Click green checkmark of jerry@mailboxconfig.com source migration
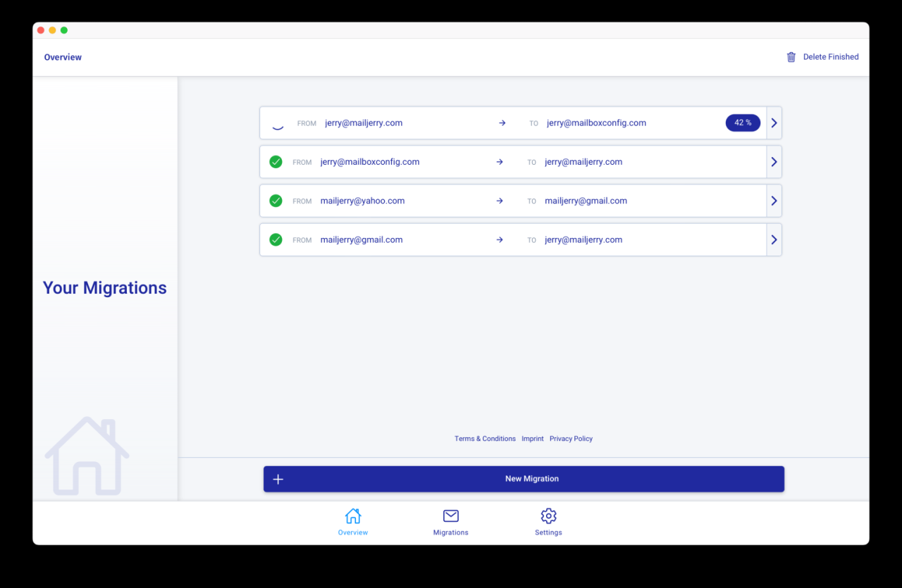Screen dimensions: 902x588 (x=276, y=162)
